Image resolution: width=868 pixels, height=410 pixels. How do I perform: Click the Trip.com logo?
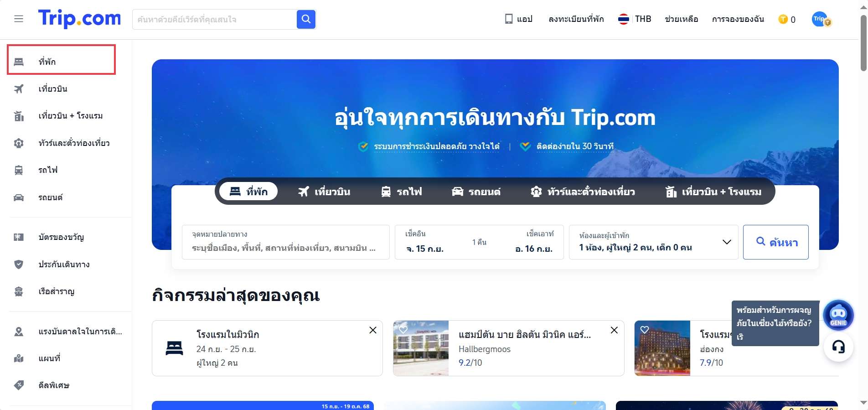coord(79,19)
